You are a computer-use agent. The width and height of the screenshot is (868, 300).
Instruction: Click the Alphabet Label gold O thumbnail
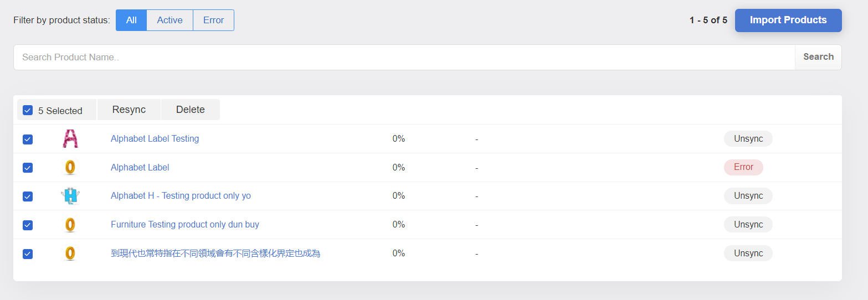tap(70, 167)
